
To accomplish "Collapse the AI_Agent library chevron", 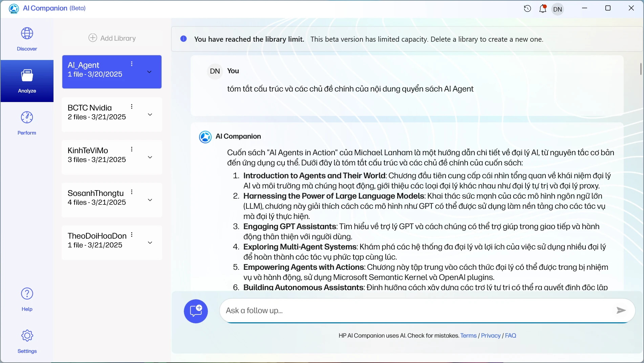I will (x=149, y=72).
